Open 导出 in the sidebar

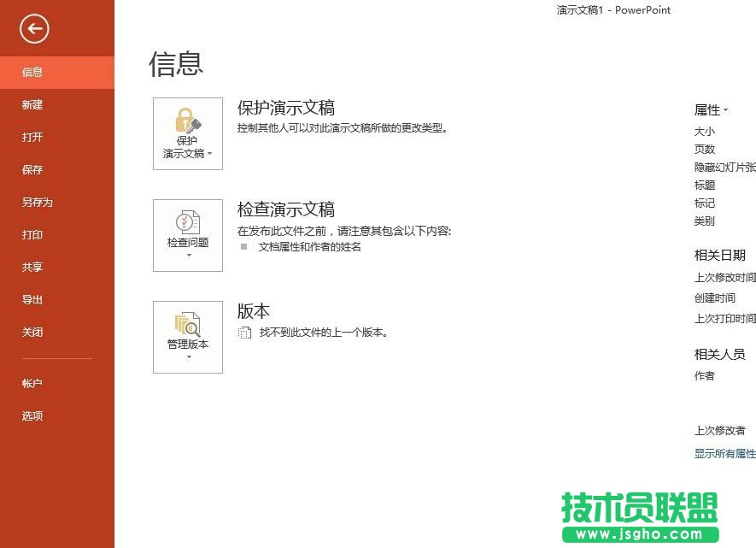(57, 299)
